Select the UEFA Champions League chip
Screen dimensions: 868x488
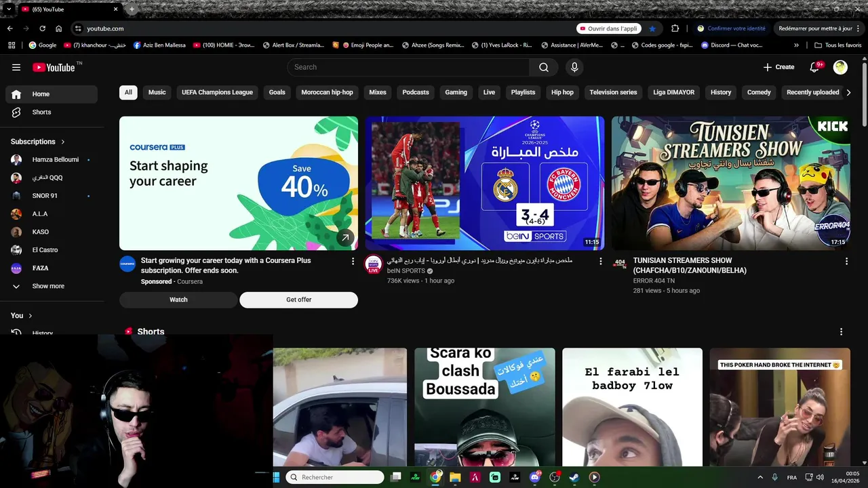(217, 92)
